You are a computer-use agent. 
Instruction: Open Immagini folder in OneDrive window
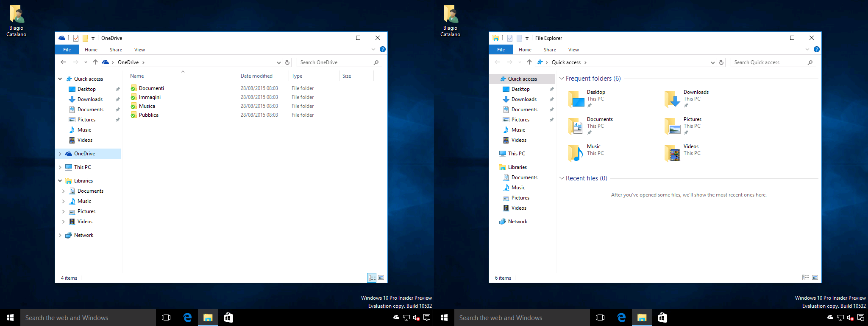coord(145,97)
